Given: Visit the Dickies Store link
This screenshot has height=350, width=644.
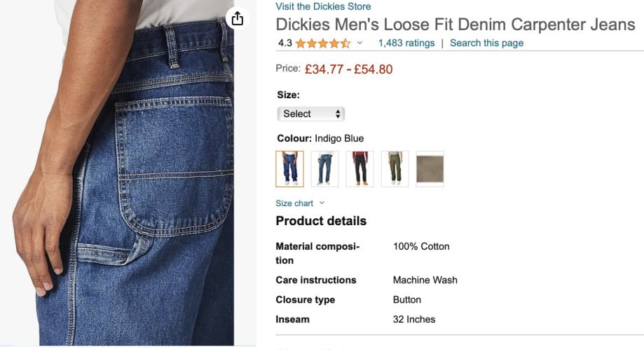Looking at the screenshot, I should (x=323, y=6).
